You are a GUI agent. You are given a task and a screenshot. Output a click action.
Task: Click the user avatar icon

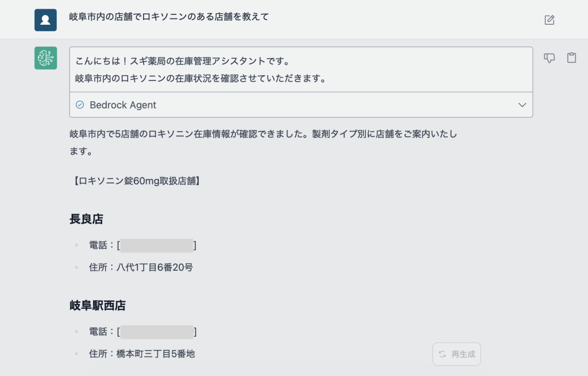coord(45,19)
